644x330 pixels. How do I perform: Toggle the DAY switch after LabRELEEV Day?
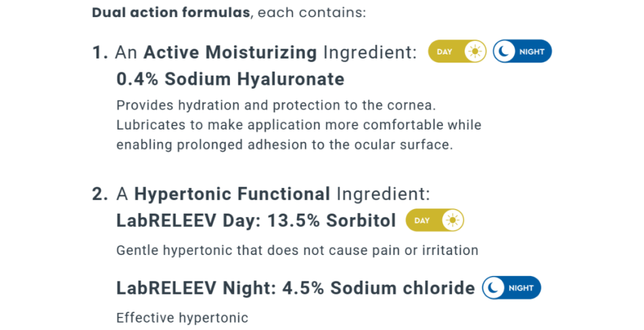click(435, 220)
